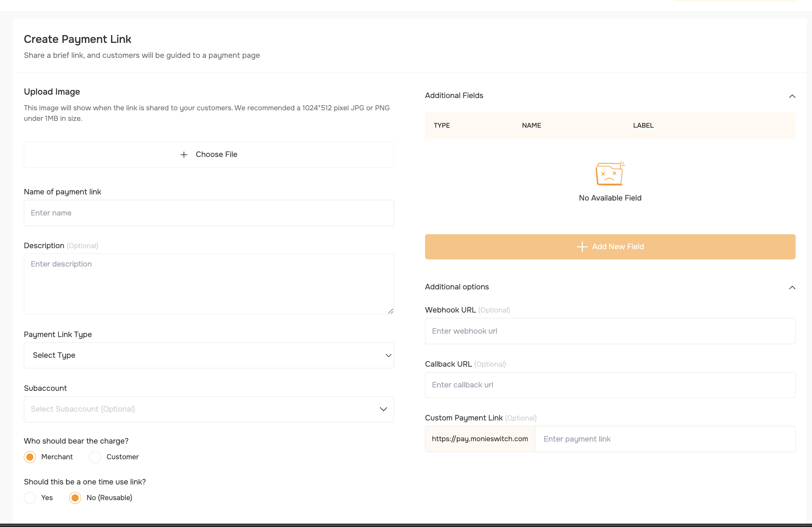Click the Choose File upload button
Screen dimensions: 812x527
[x=209, y=155]
